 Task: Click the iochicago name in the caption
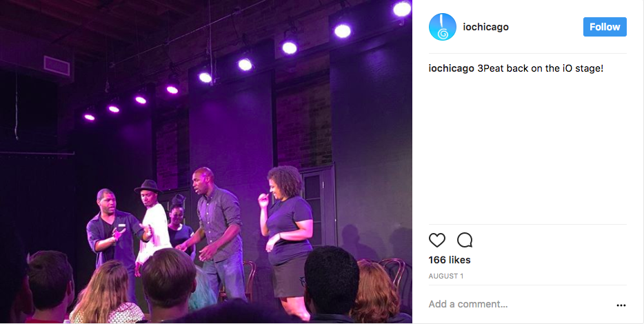(x=451, y=68)
